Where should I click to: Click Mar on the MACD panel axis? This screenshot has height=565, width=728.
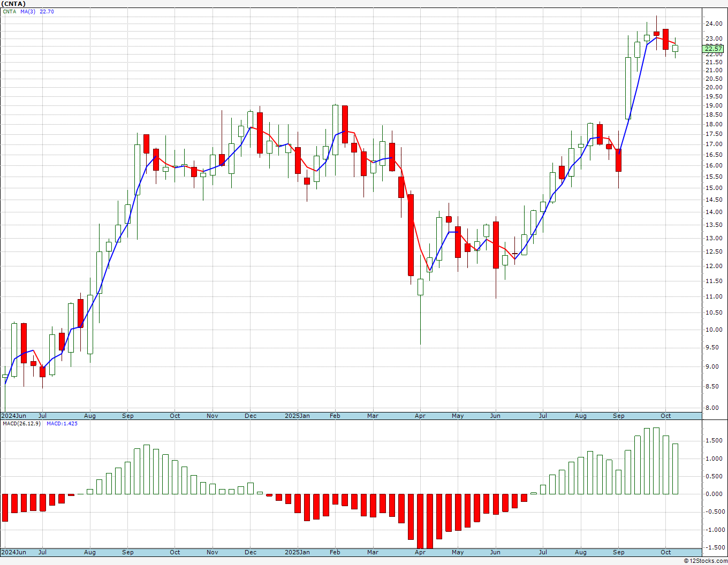[x=373, y=552]
